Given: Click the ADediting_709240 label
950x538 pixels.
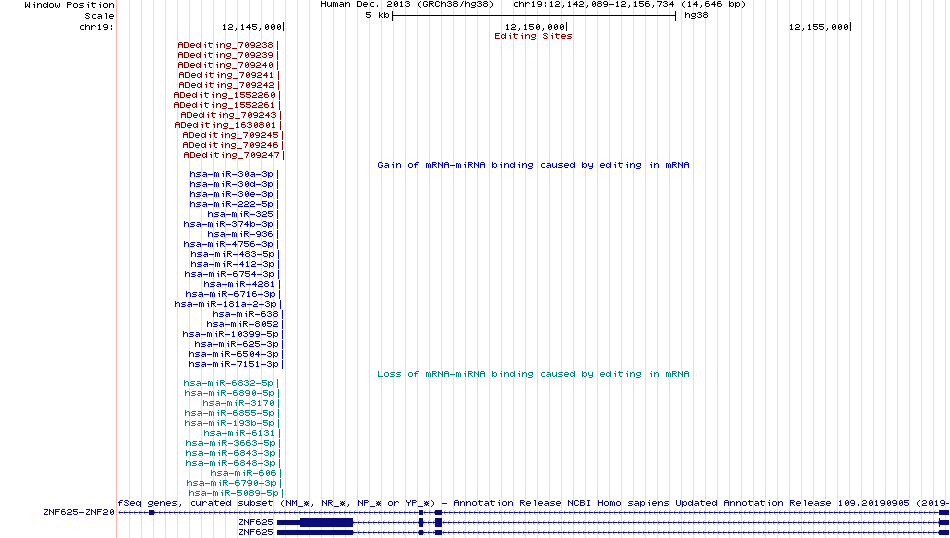Looking at the screenshot, I should [x=225, y=65].
